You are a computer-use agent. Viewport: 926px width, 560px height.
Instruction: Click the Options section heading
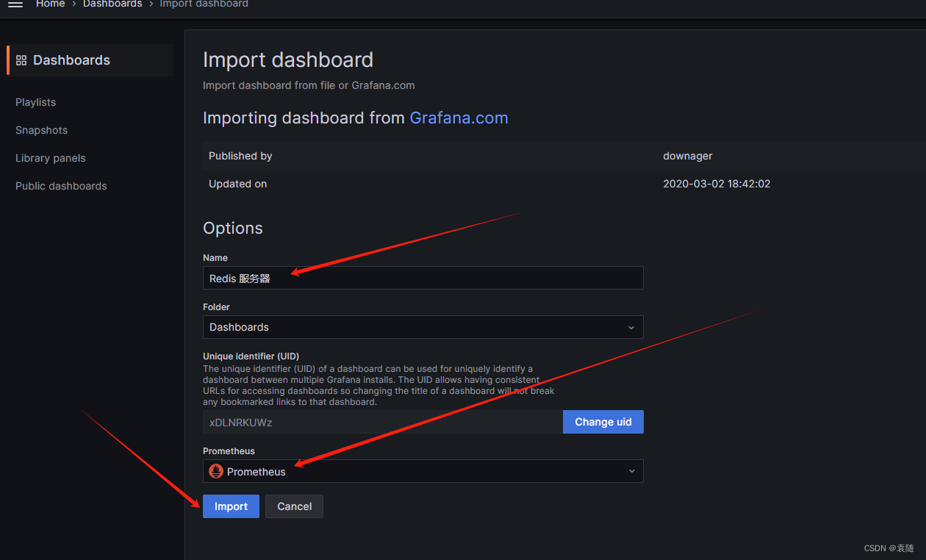[233, 228]
